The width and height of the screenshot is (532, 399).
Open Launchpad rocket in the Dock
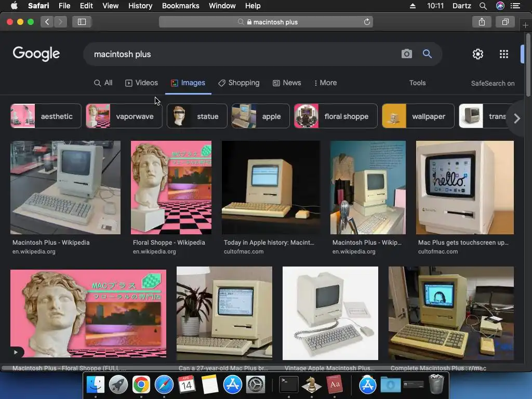[118, 384]
